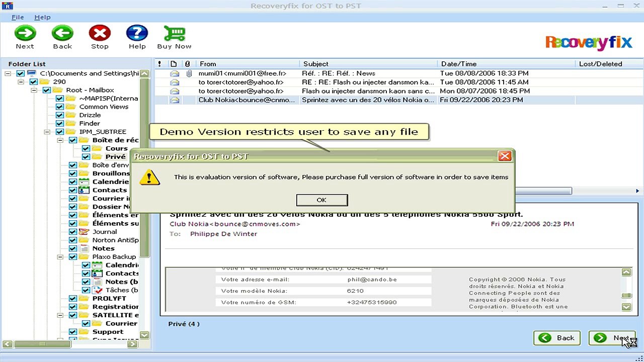Open the Help menu in menu bar
The width and height of the screenshot is (644, 362).
coord(42,17)
